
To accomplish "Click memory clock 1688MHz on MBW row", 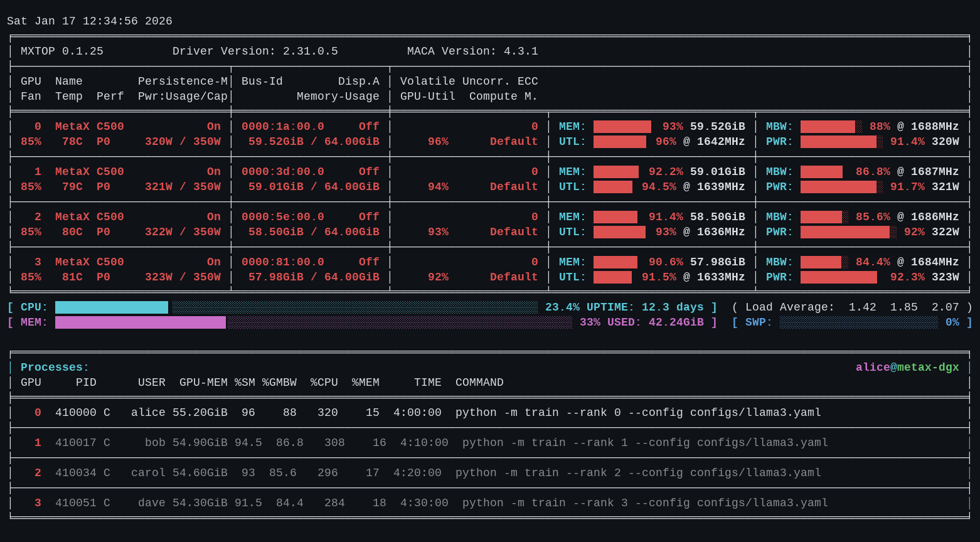I will click(x=935, y=127).
